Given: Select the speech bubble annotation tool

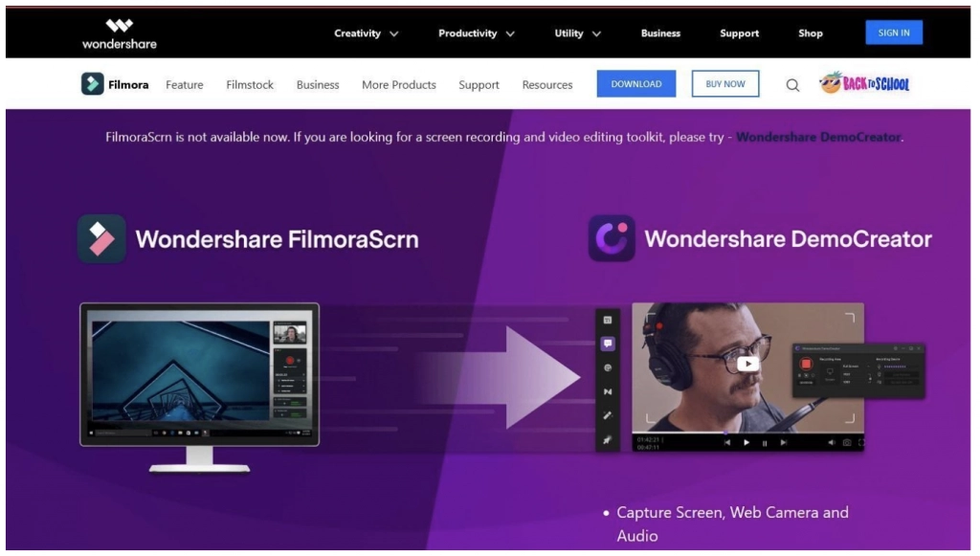Looking at the screenshot, I should 608,344.
